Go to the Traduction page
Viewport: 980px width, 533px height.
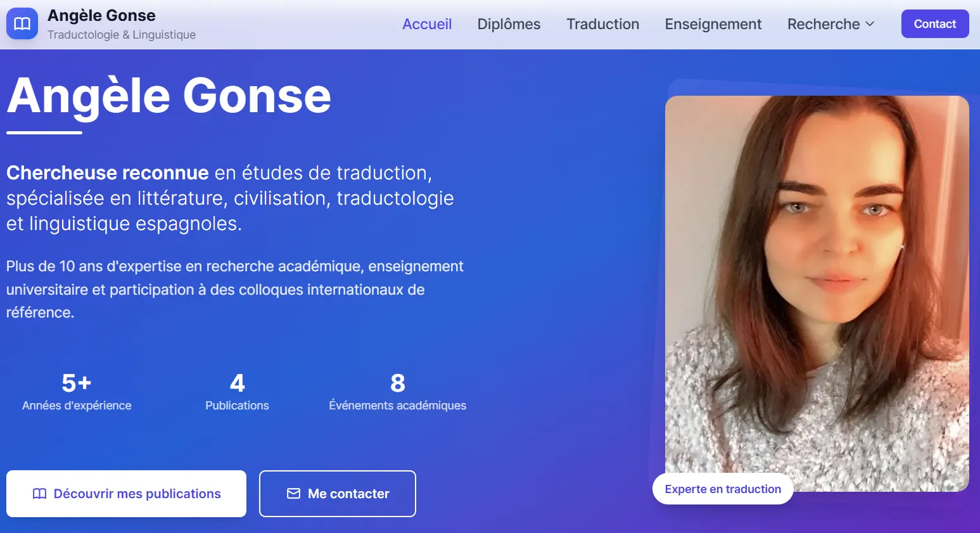click(x=602, y=24)
